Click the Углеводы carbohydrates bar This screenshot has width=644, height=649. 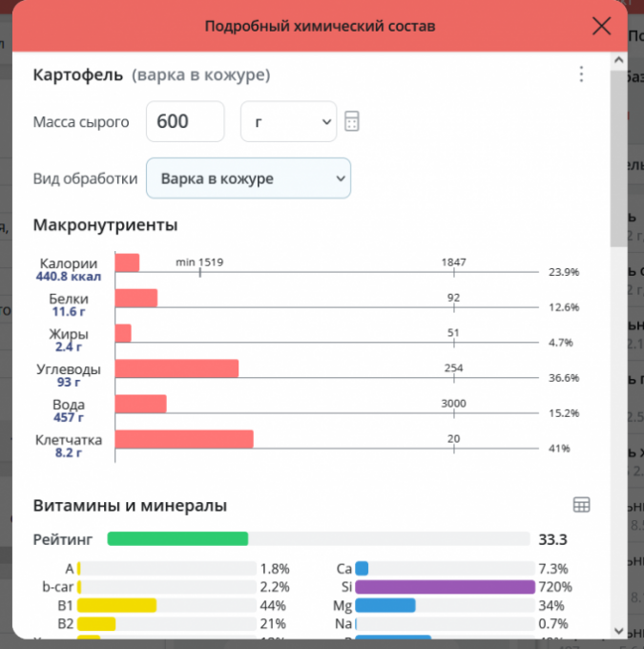point(177,368)
